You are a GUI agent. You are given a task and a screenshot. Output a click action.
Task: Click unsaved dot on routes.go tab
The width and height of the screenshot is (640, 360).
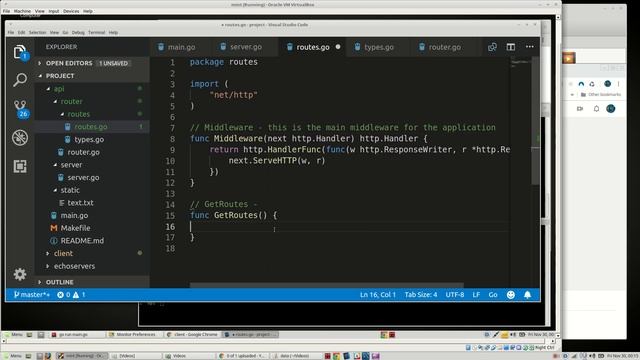click(x=338, y=47)
